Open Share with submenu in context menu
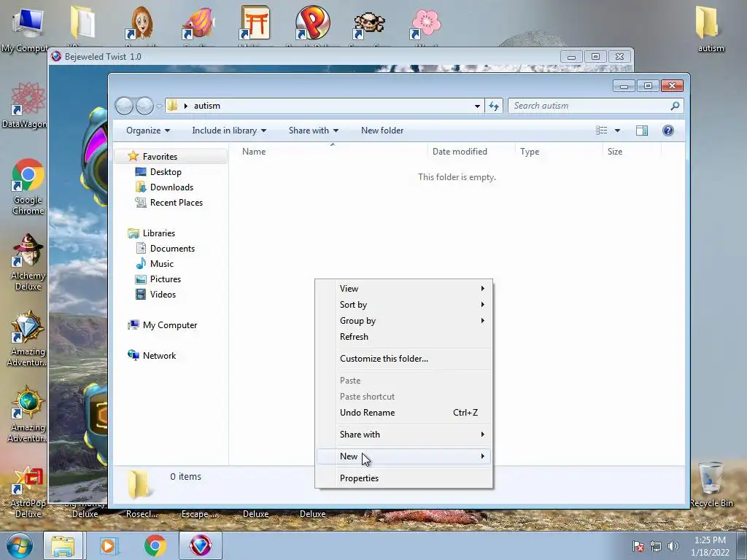This screenshot has width=747, height=560. tap(404, 435)
